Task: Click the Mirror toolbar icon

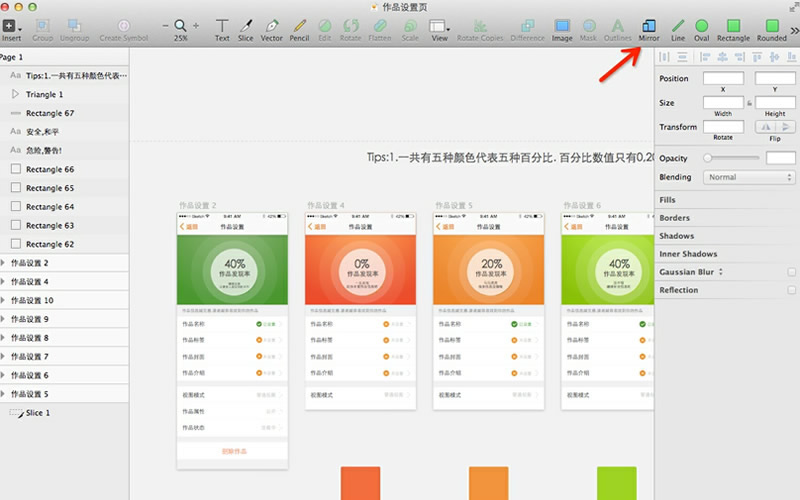Action: pyautogui.click(x=649, y=26)
